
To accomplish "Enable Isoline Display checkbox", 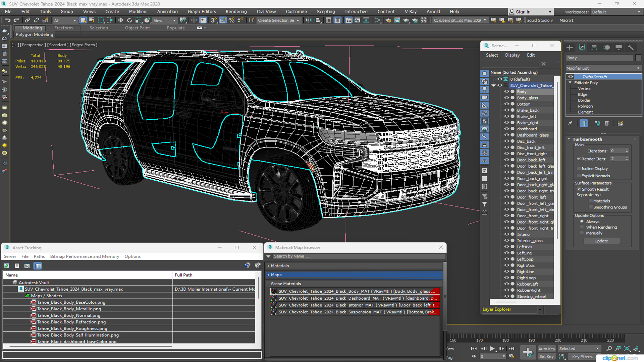I will [579, 169].
